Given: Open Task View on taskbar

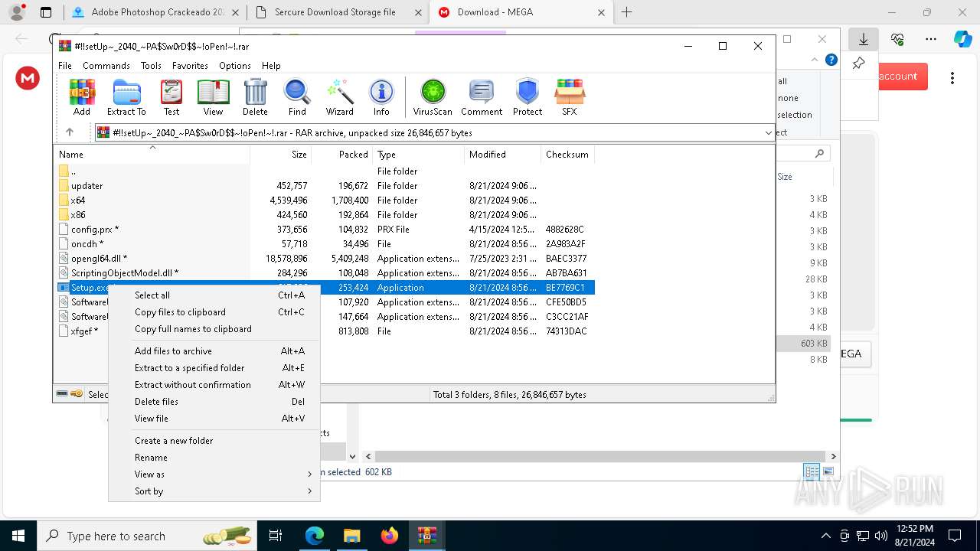Looking at the screenshot, I should 276,536.
